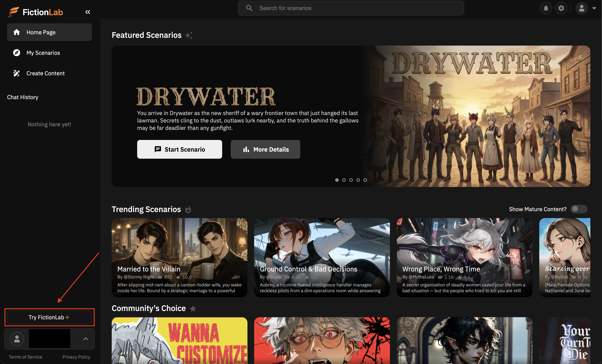The image size is (602, 364).
Task: Open the Create Content menu item
Action: [45, 73]
